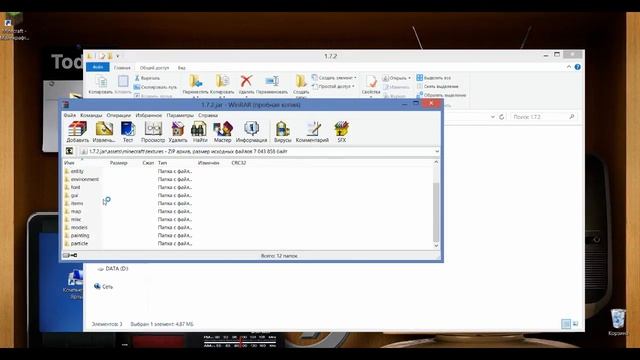Click Explorer's Переименовать (Rename) icon
The height and width of the screenshot is (360, 640).
[x=272, y=81]
